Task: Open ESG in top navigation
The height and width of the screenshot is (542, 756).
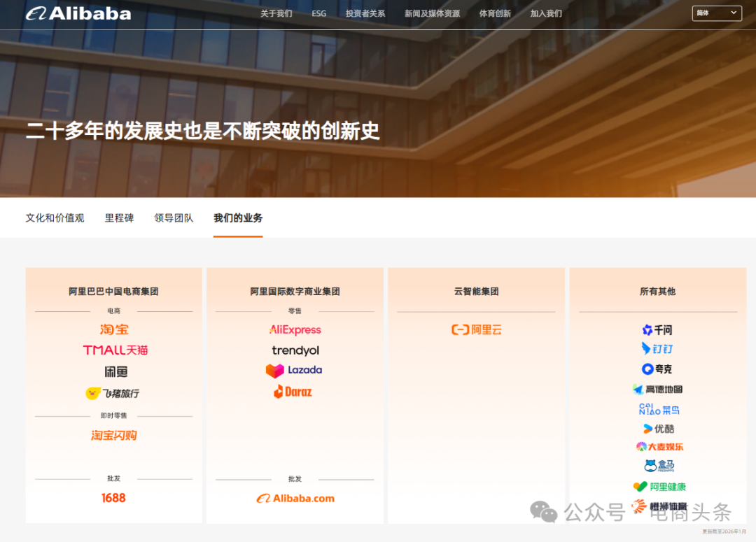Action: point(318,13)
